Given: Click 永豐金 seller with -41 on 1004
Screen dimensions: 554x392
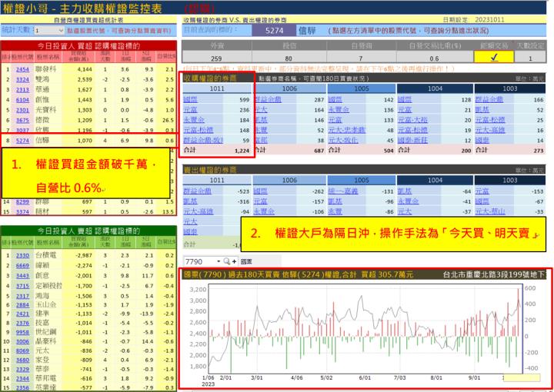Looking at the screenshot, I should pyautogui.click(x=408, y=201).
